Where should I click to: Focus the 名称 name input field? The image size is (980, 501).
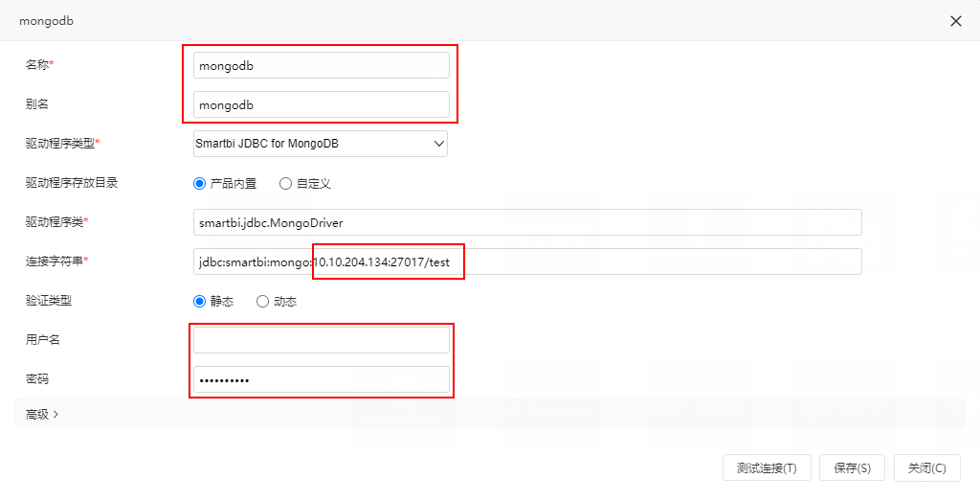(322, 66)
